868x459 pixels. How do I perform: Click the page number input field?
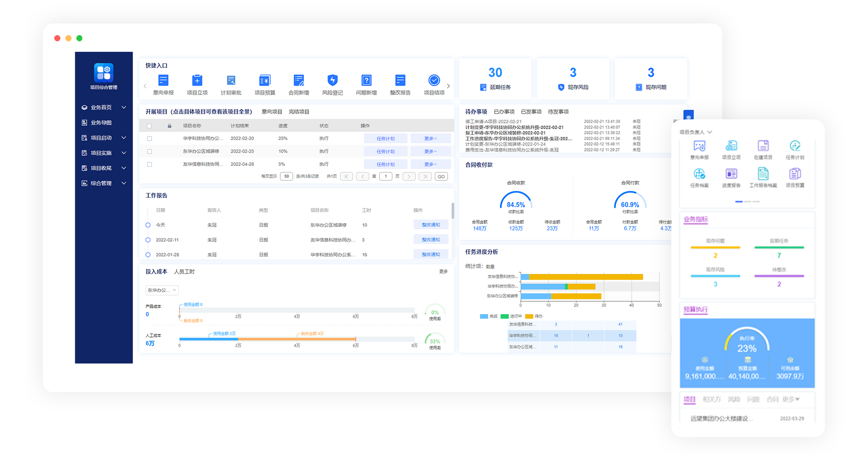pos(386,176)
